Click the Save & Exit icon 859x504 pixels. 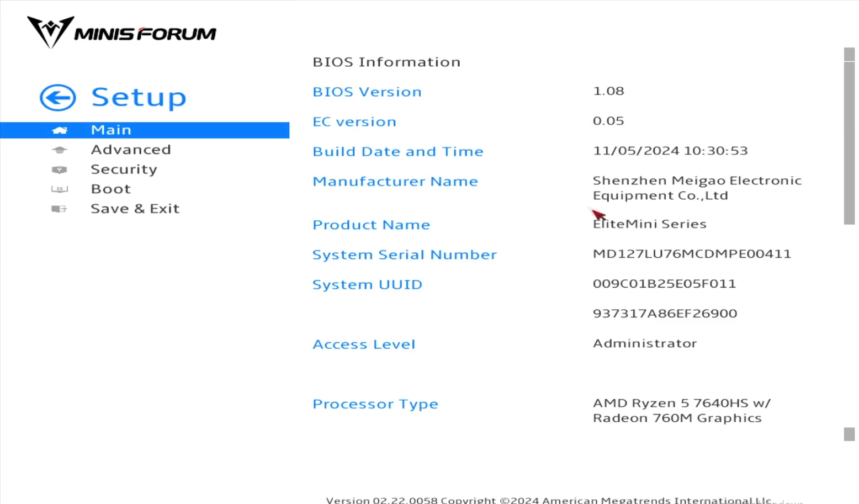59,209
